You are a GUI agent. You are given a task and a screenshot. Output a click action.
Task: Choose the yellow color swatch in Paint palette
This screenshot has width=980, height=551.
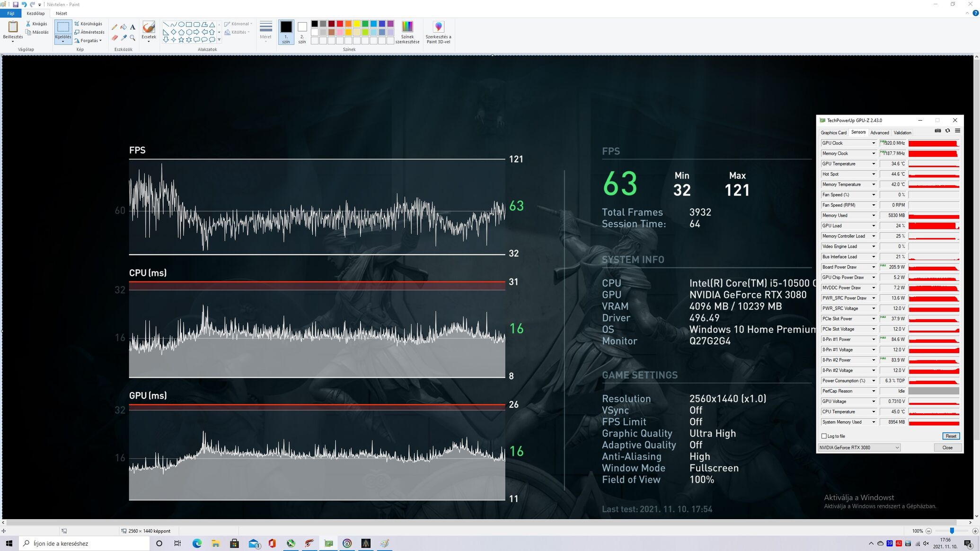(357, 24)
